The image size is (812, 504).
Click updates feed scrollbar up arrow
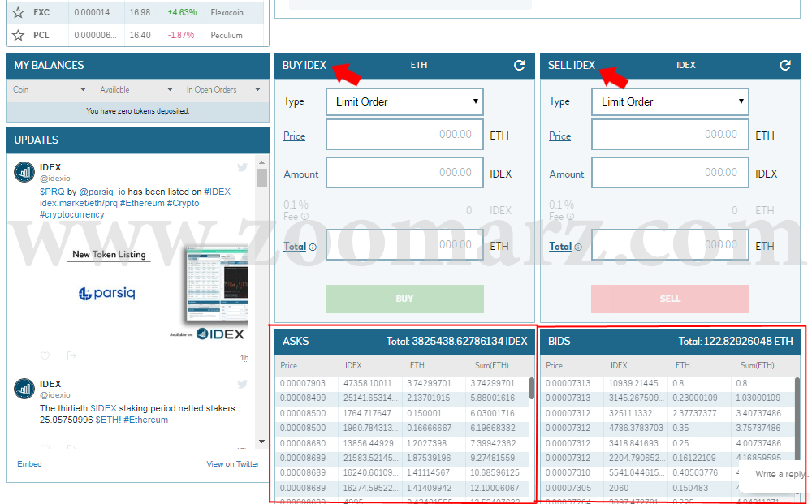click(261, 162)
